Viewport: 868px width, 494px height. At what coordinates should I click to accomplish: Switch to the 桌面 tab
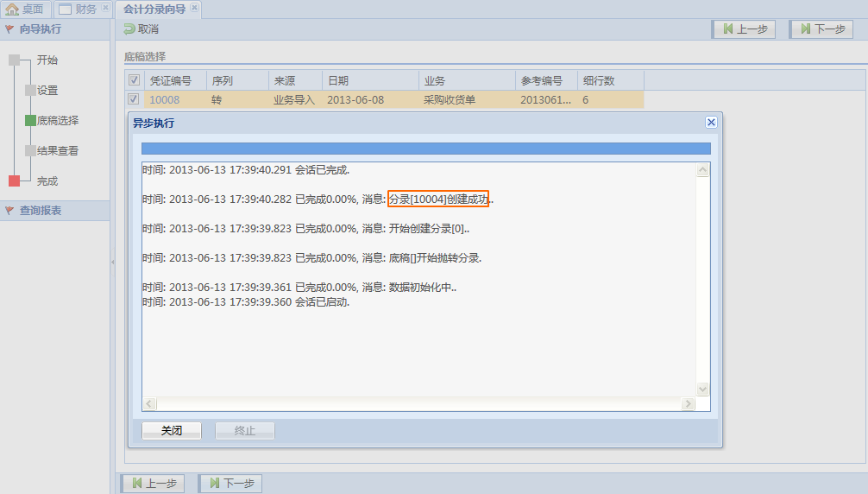[25, 9]
